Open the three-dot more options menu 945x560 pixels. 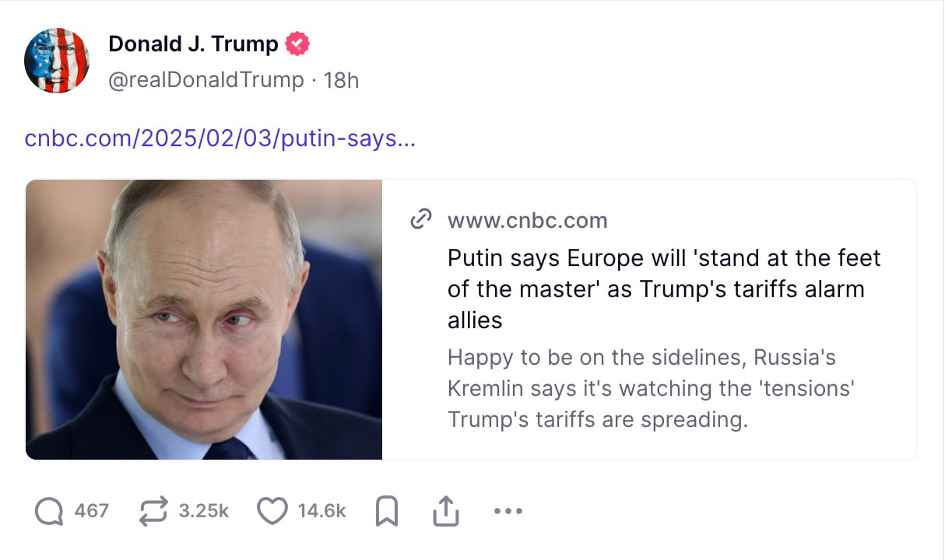point(508,511)
